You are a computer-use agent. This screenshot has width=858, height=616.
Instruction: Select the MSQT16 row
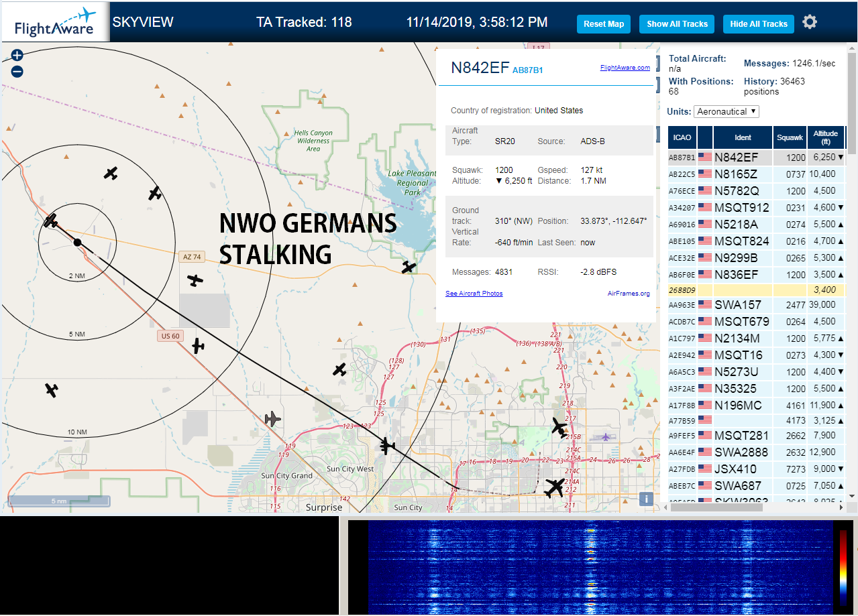[756, 355]
